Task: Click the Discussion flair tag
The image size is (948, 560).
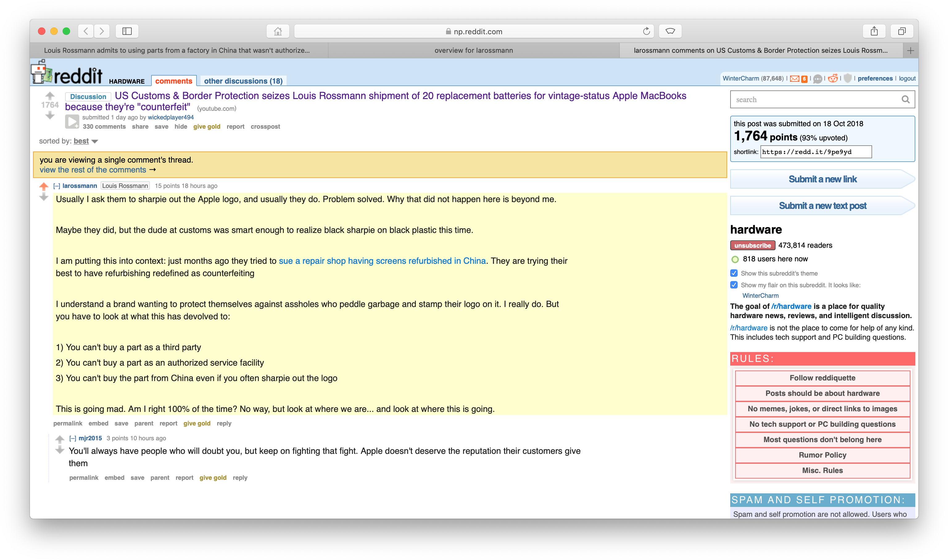Action: [x=88, y=97]
